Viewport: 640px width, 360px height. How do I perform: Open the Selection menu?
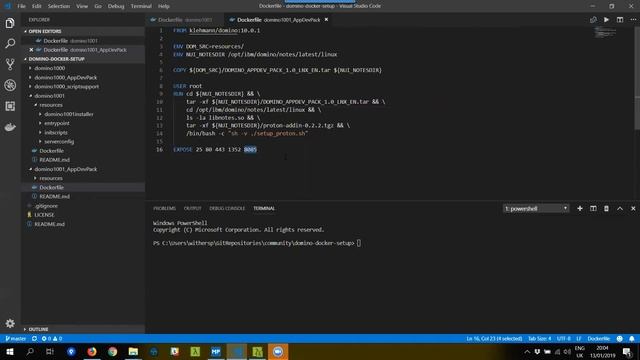click(x=59, y=6)
